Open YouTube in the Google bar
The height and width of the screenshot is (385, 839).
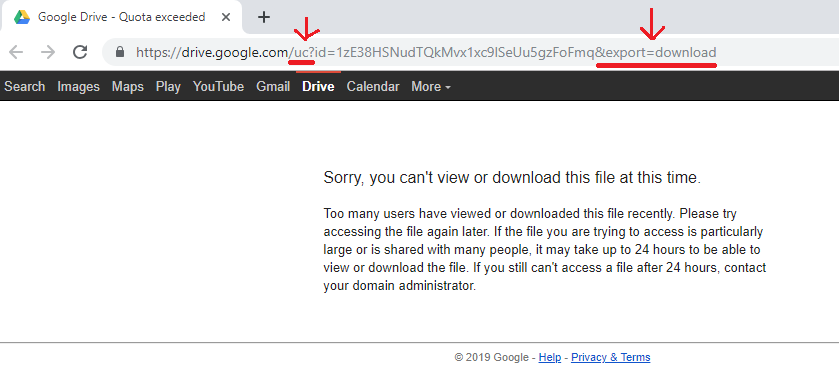[x=218, y=87]
